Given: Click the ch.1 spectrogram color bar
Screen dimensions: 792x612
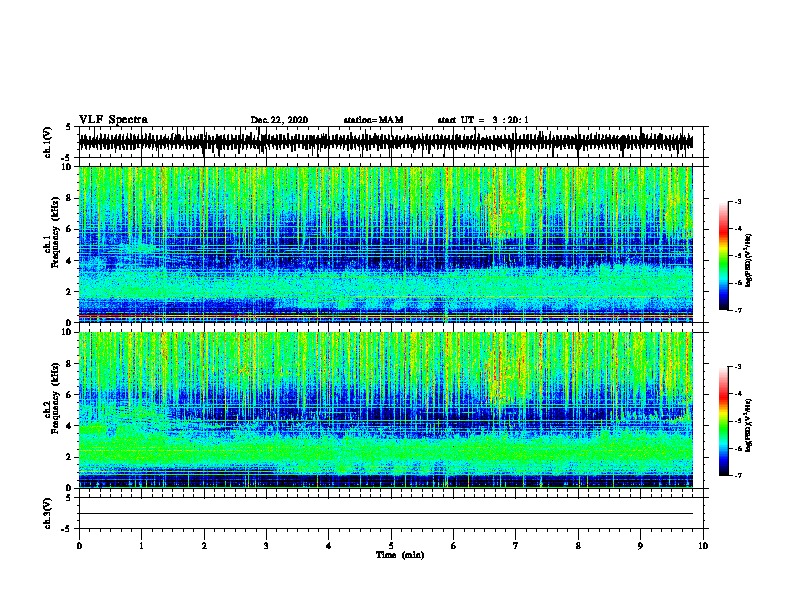Looking at the screenshot, I should click(724, 256).
